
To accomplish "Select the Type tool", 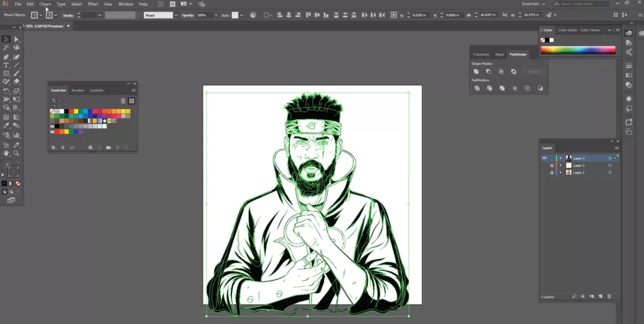I will (6, 66).
